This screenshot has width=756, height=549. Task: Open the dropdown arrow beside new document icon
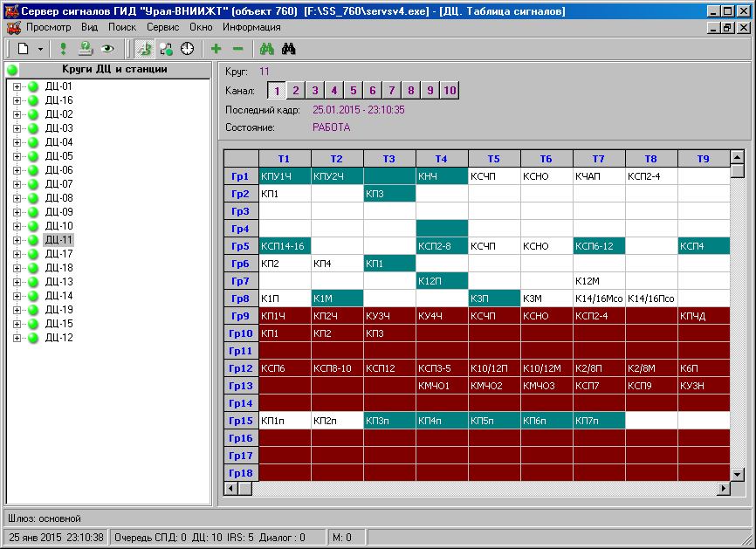tap(40, 49)
